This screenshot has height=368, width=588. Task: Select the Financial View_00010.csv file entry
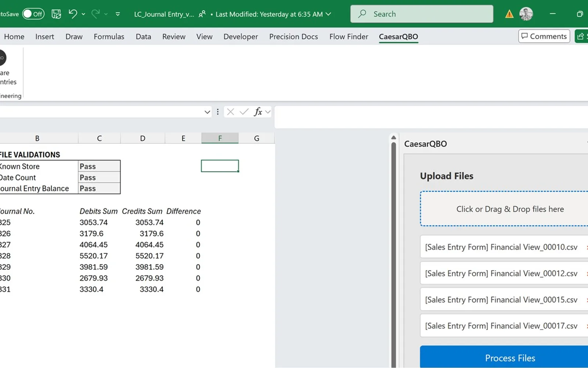point(504,247)
